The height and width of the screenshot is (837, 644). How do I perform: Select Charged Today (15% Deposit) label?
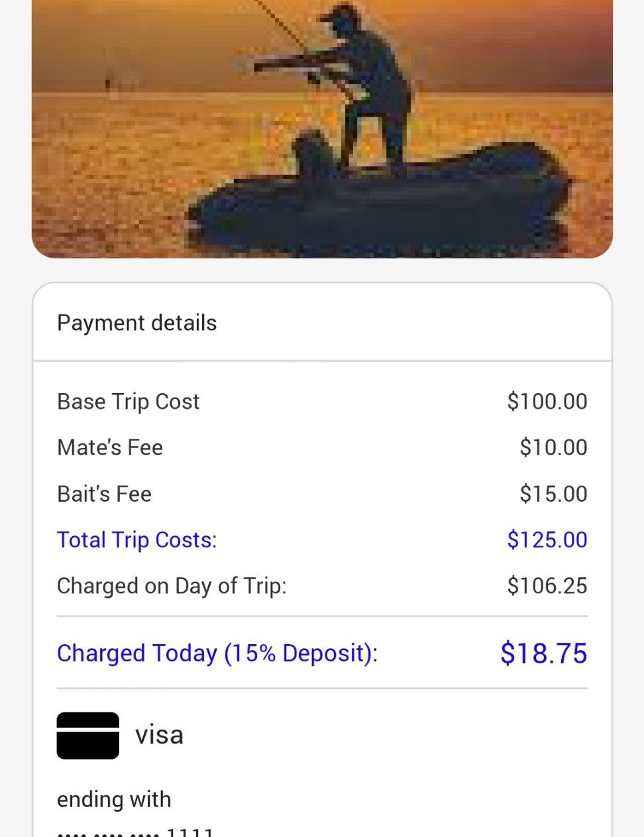(x=217, y=653)
